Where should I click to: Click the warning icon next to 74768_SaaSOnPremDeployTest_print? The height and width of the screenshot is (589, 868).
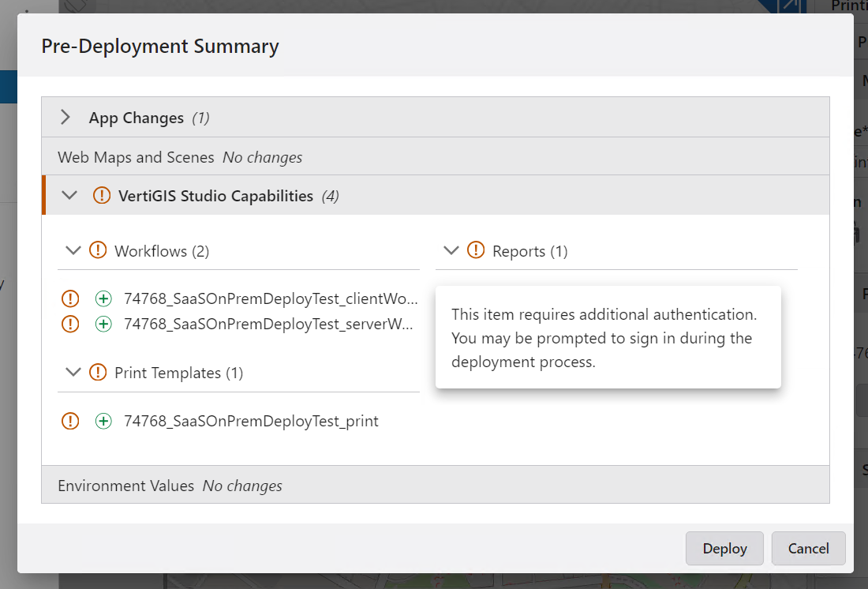(70, 421)
